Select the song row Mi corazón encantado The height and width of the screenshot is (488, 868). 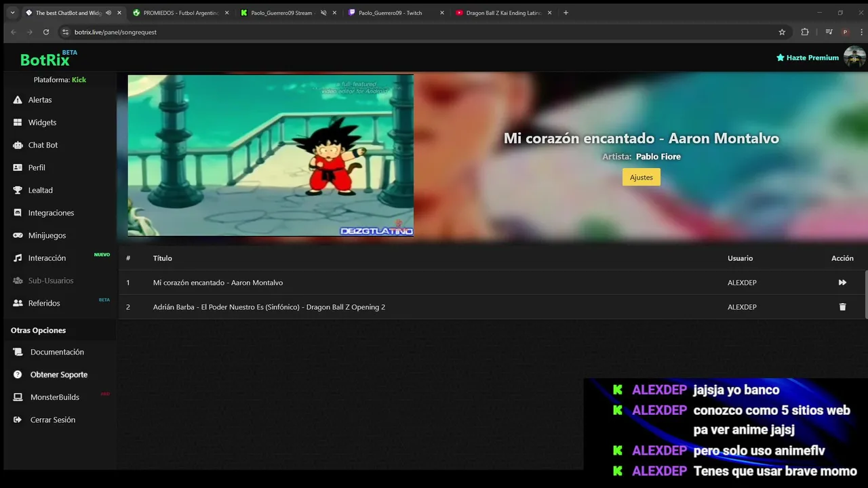point(492,283)
